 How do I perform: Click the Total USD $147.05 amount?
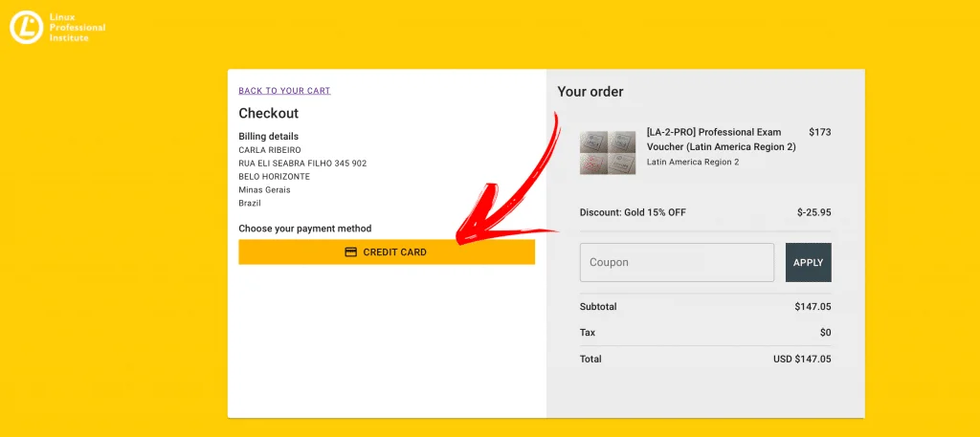(802, 360)
